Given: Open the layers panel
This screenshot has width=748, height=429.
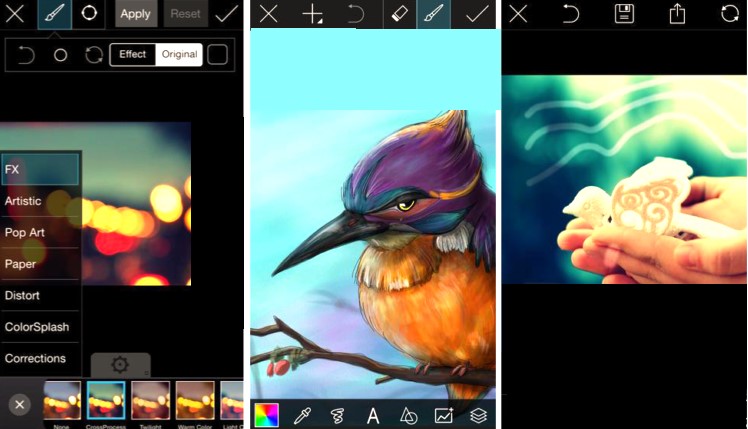Looking at the screenshot, I should (x=478, y=416).
